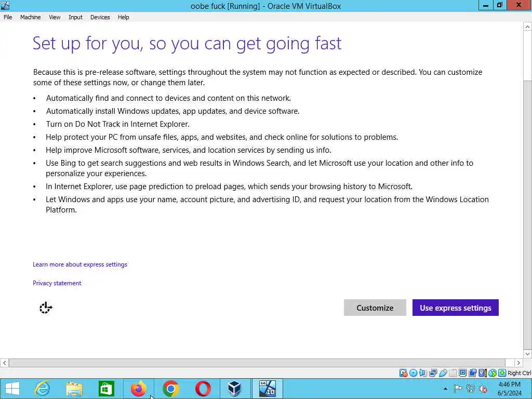Click the vertical scrollbar thumb
Screen dimensions: 532x399
click(x=527, y=215)
